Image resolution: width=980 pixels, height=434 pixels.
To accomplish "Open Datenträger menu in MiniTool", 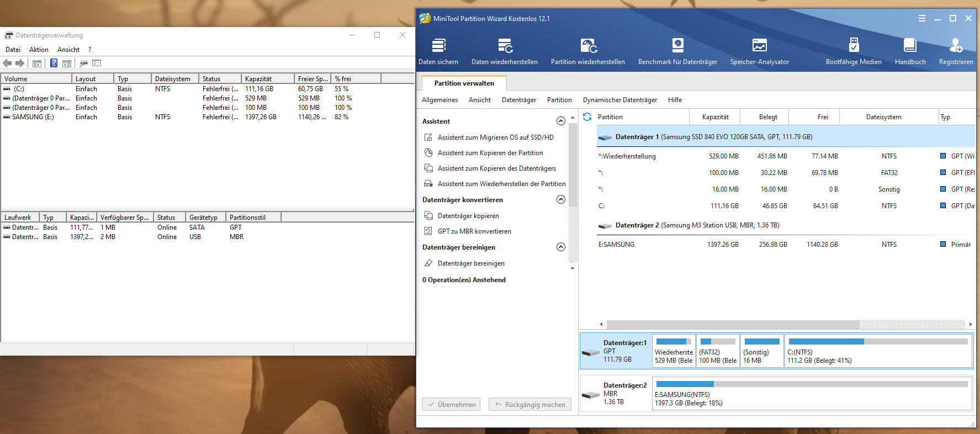I will tap(519, 100).
